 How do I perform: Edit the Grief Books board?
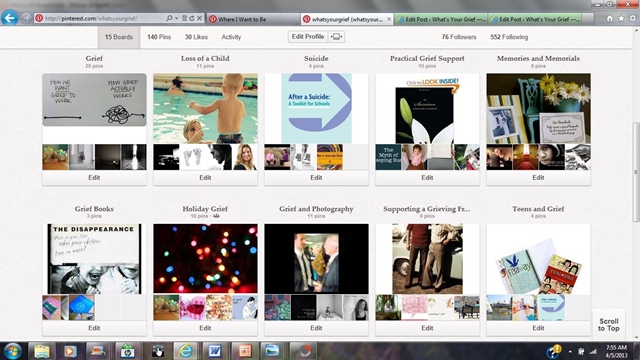coord(94,328)
